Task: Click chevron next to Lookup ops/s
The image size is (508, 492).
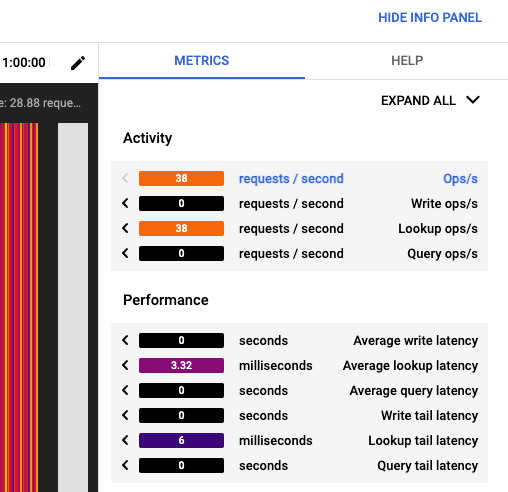Action: 125,228
